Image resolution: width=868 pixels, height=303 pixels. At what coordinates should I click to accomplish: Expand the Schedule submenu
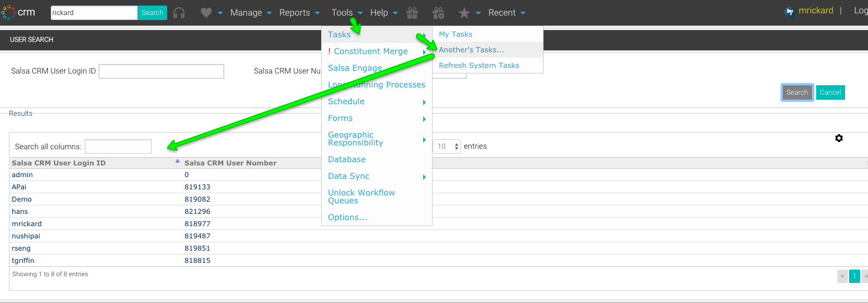point(424,102)
